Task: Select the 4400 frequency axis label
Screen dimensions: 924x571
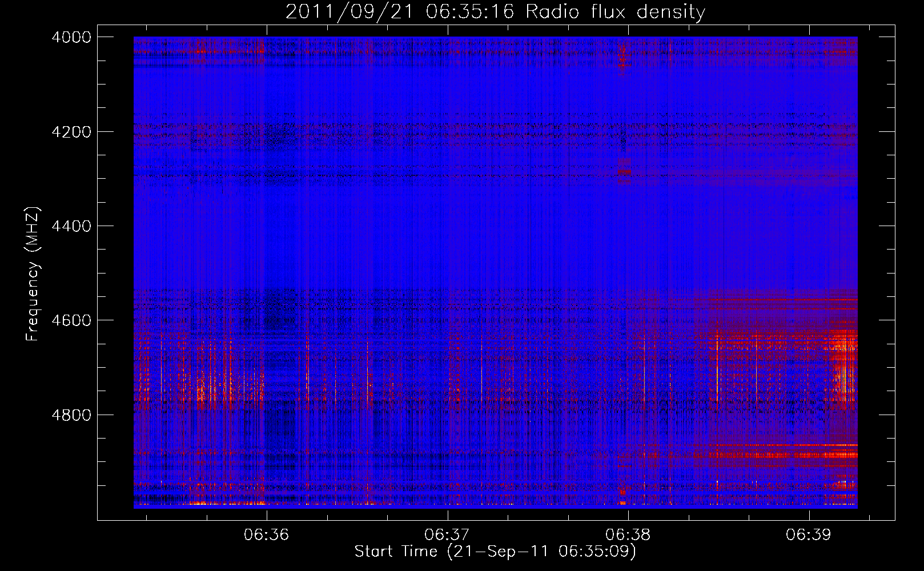Action: (71, 226)
